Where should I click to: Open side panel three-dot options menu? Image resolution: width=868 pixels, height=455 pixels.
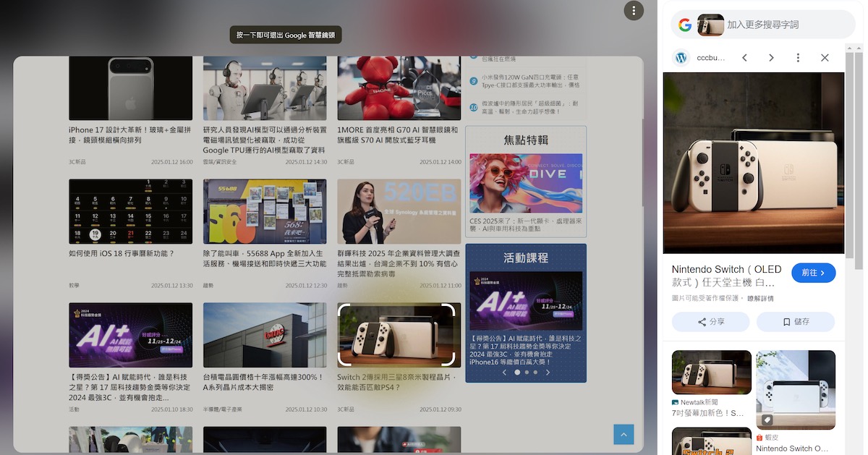point(798,57)
